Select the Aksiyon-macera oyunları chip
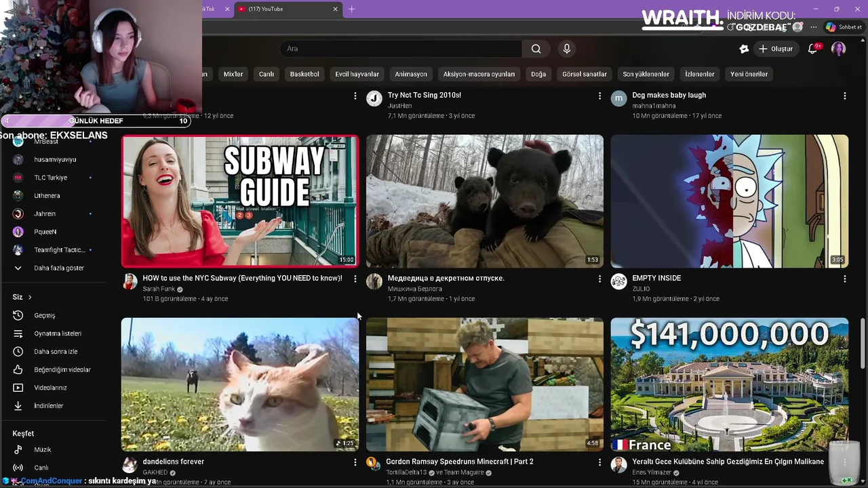 [479, 74]
